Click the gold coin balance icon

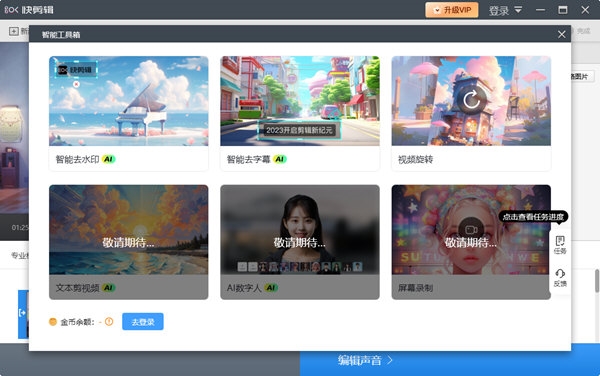pyautogui.click(x=53, y=322)
